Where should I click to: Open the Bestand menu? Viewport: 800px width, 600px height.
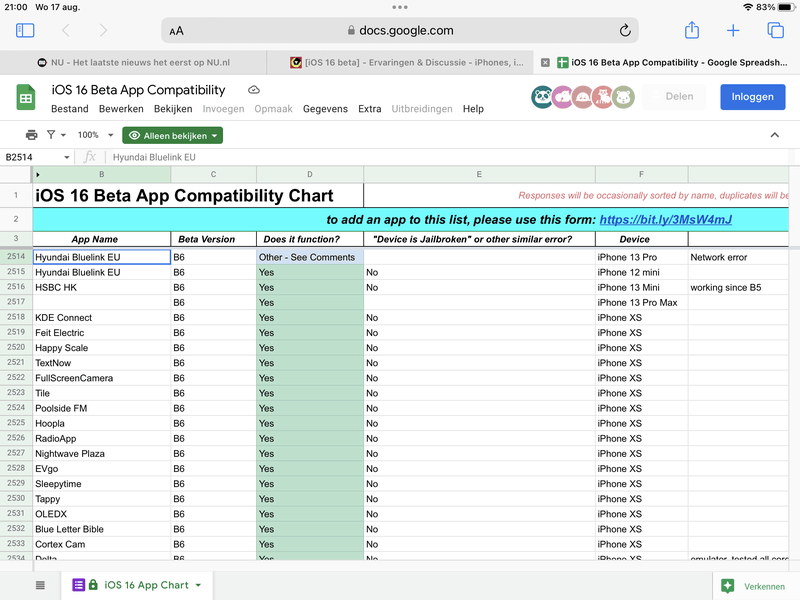(70, 109)
